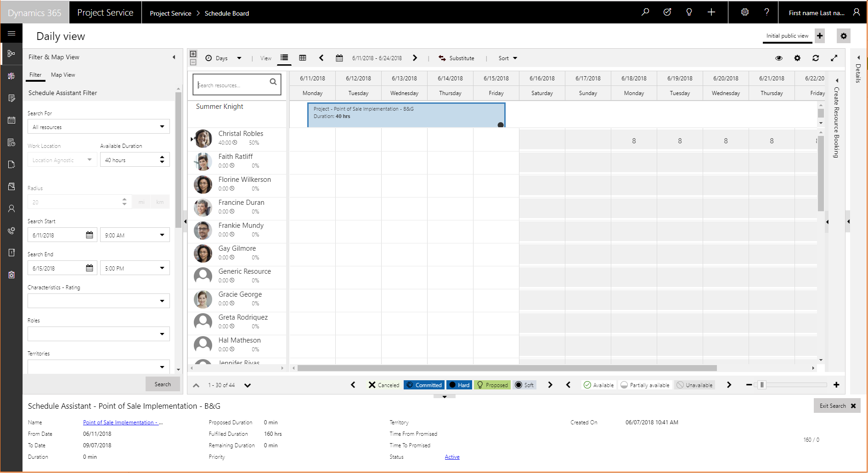
Task: Add a new schedule board tab
Action: [820, 36]
